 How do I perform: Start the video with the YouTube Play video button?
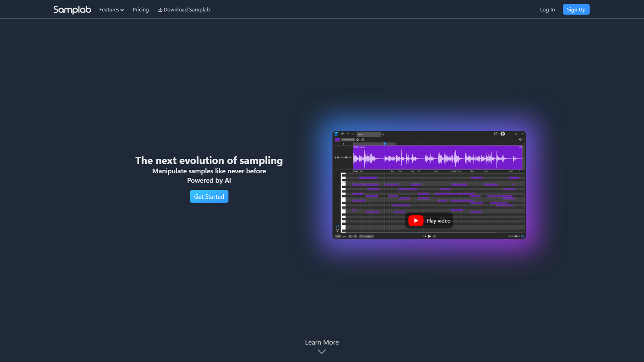(429, 221)
